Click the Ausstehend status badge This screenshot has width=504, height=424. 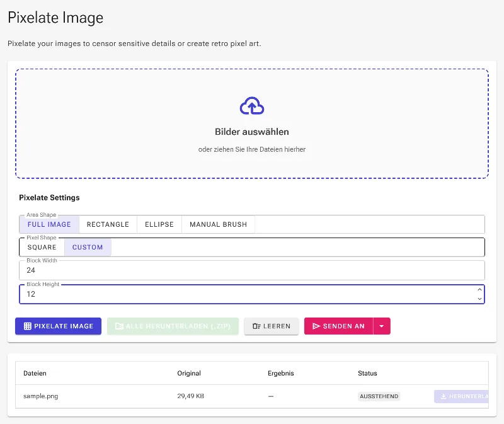[379, 396]
